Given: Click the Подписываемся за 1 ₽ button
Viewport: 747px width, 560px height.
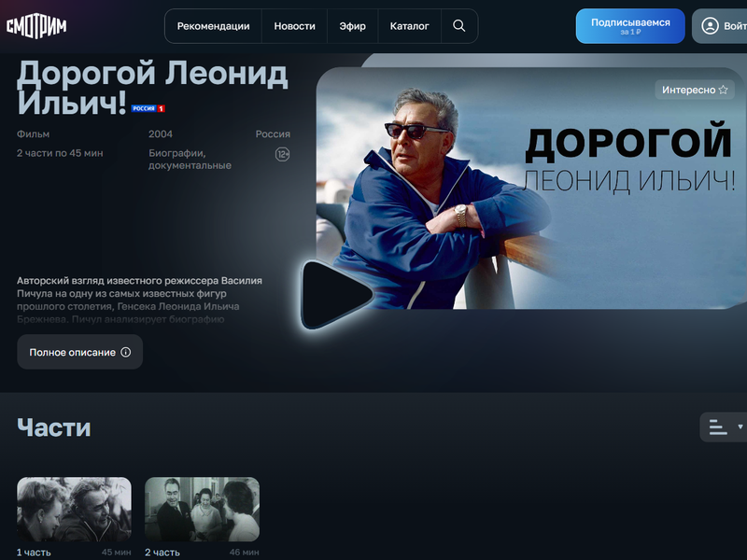Looking at the screenshot, I should (630, 26).
